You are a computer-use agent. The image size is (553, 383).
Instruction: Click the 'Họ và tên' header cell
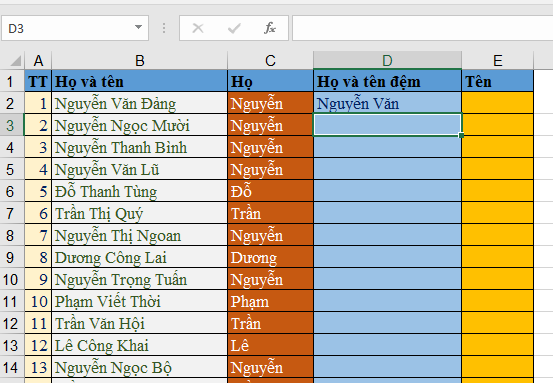140,81
